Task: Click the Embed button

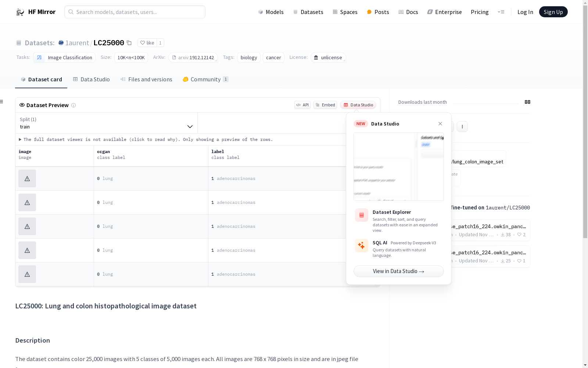Action: [325, 105]
